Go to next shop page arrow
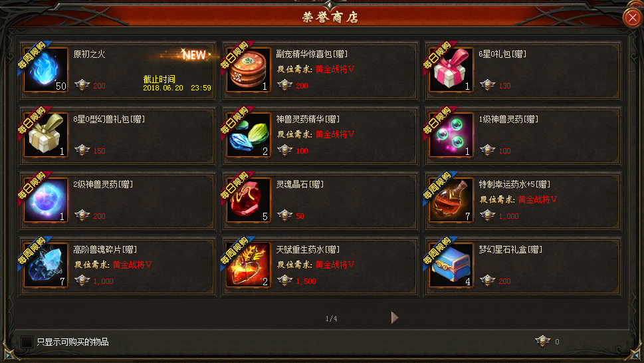The height and width of the screenshot is (363, 644). [394, 317]
